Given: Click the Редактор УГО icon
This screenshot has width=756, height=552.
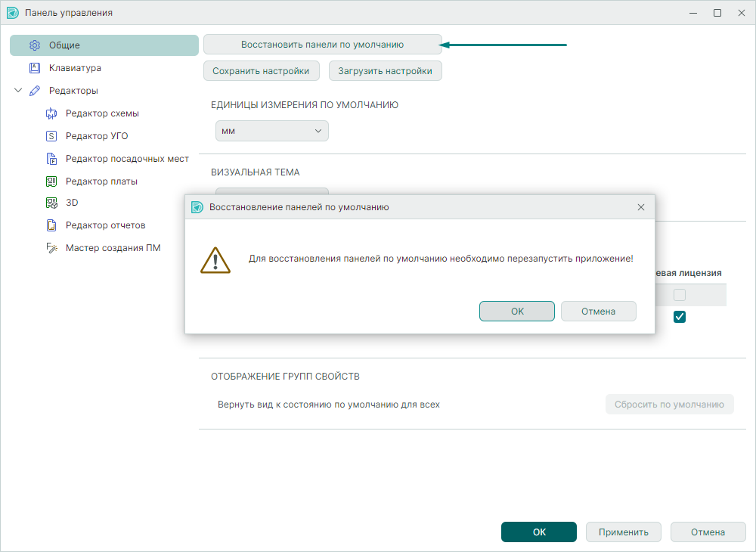Looking at the screenshot, I should [51, 136].
